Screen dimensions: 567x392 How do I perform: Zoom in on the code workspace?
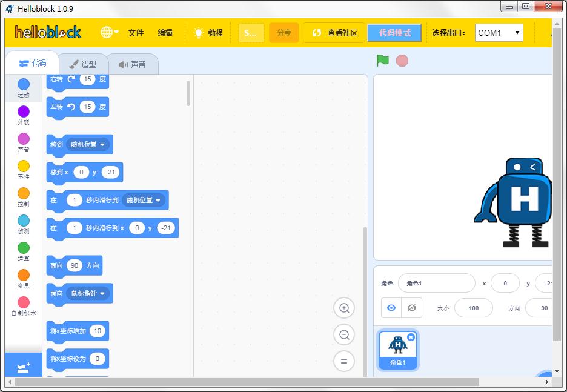(344, 308)
